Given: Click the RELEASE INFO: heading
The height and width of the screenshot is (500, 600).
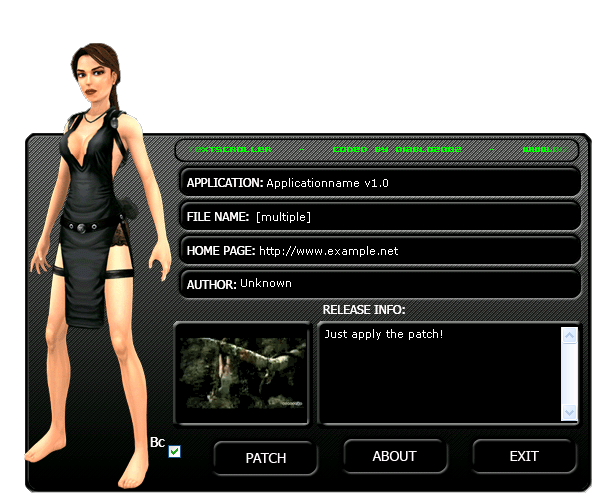Looking at the screenshot, I should pyautogui.click(x=364, y=309).
